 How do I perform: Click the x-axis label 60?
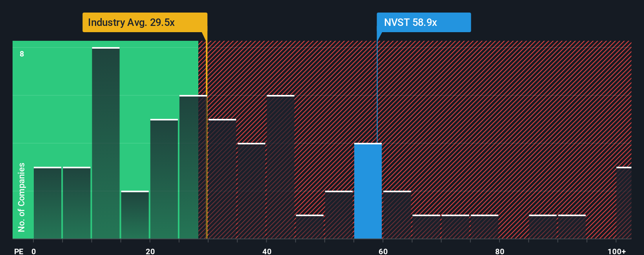pos(383,251)
